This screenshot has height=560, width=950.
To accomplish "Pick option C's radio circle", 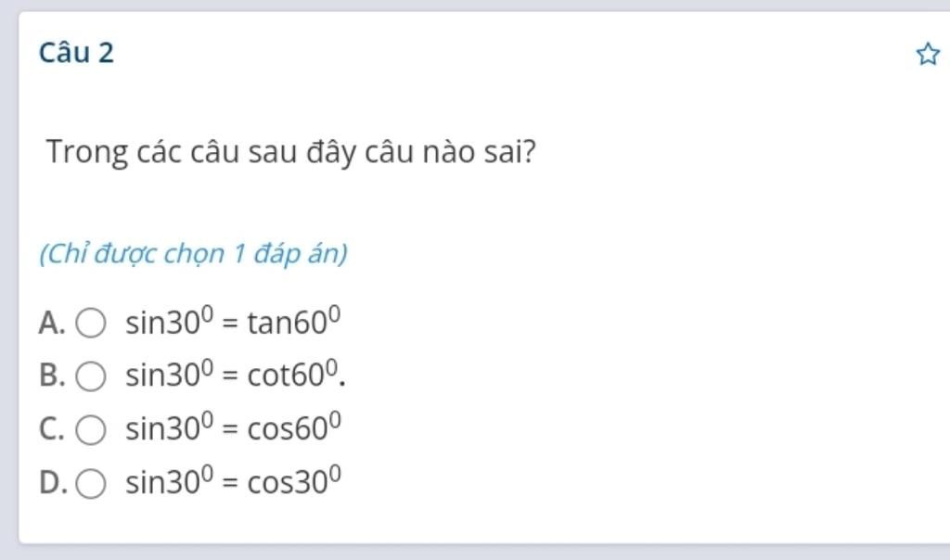I will coord(90,430).
